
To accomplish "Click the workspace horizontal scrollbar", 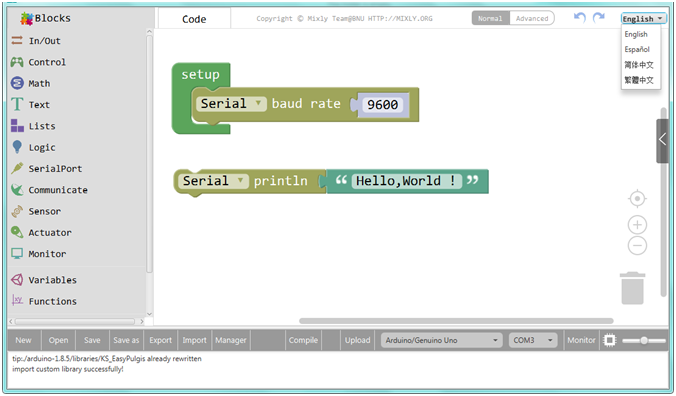I will pyautogui.click(x=456, y=321).
